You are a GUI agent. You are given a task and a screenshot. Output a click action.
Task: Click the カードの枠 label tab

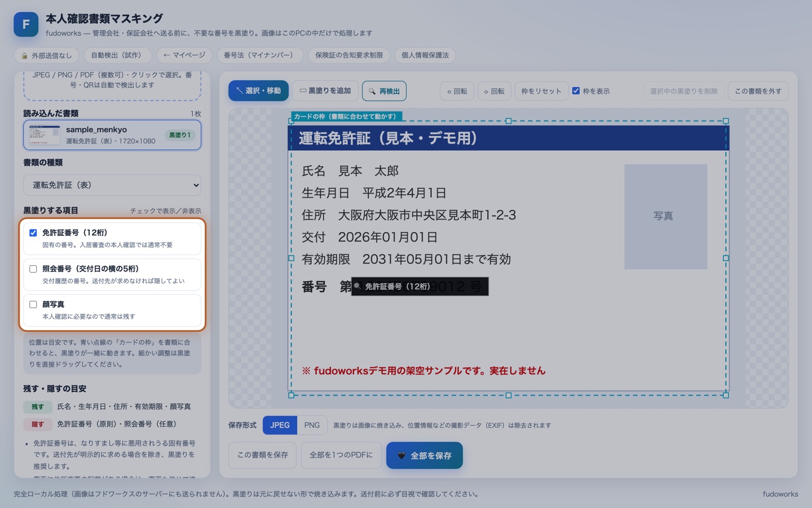[x=346, y=116]
